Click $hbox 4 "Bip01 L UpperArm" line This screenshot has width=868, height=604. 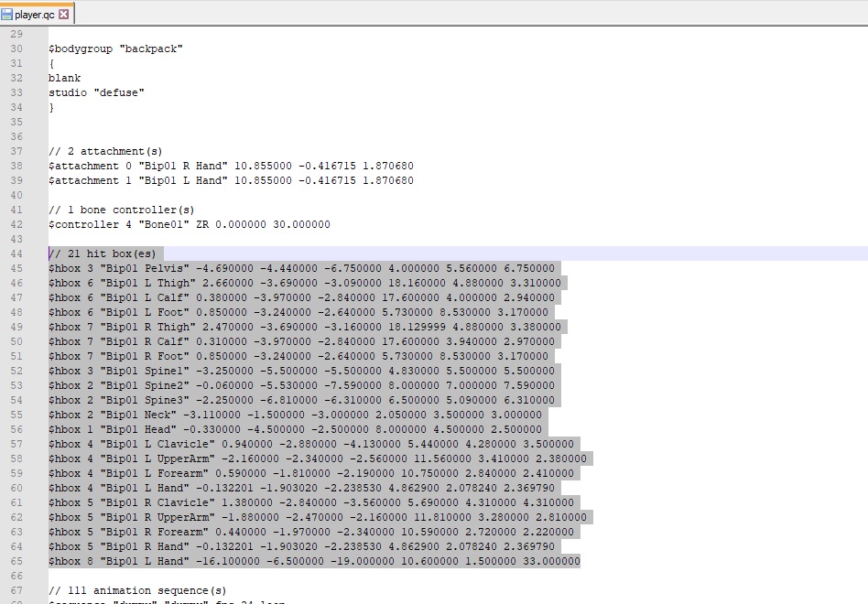318,458
